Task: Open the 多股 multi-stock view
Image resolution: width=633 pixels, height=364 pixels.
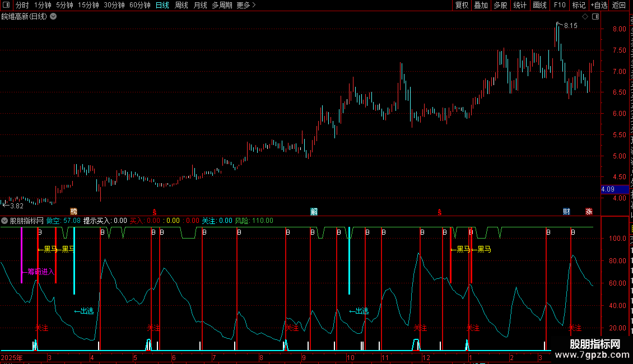Action: (x=501, y=5)
